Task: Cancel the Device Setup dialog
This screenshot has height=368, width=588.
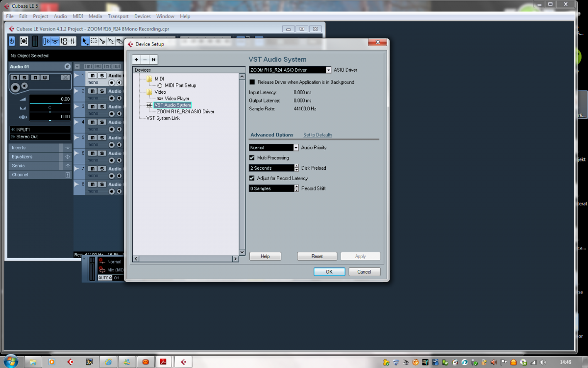Action: coord(364,272)
